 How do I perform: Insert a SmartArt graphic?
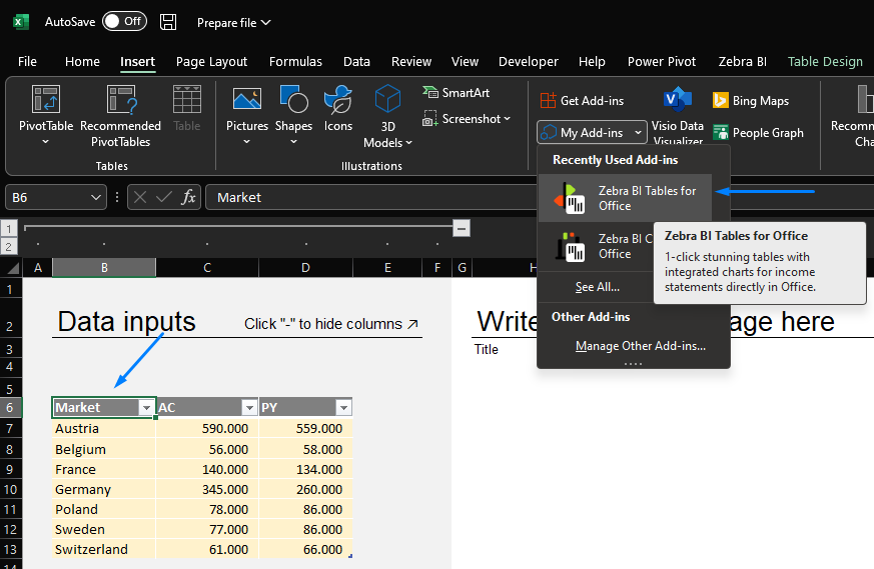tap(456, 93)
